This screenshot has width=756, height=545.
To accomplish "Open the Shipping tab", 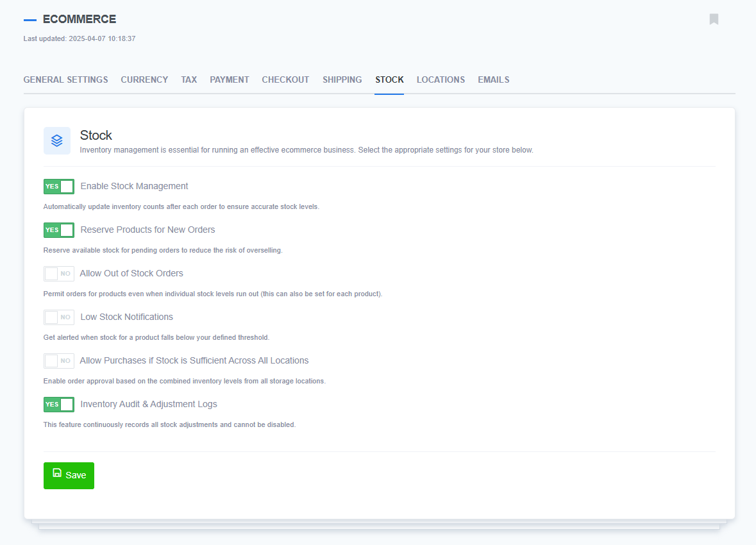I will click(342, 80).
